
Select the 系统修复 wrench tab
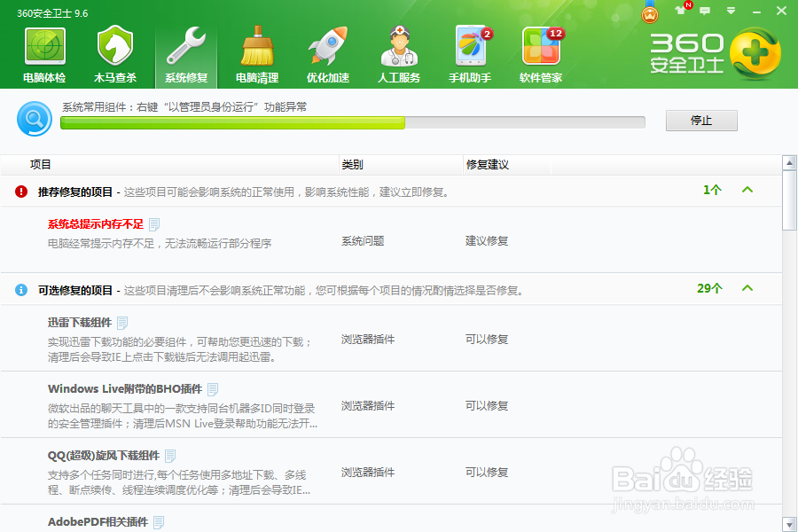pyautogui.click(x=186, y=55)
